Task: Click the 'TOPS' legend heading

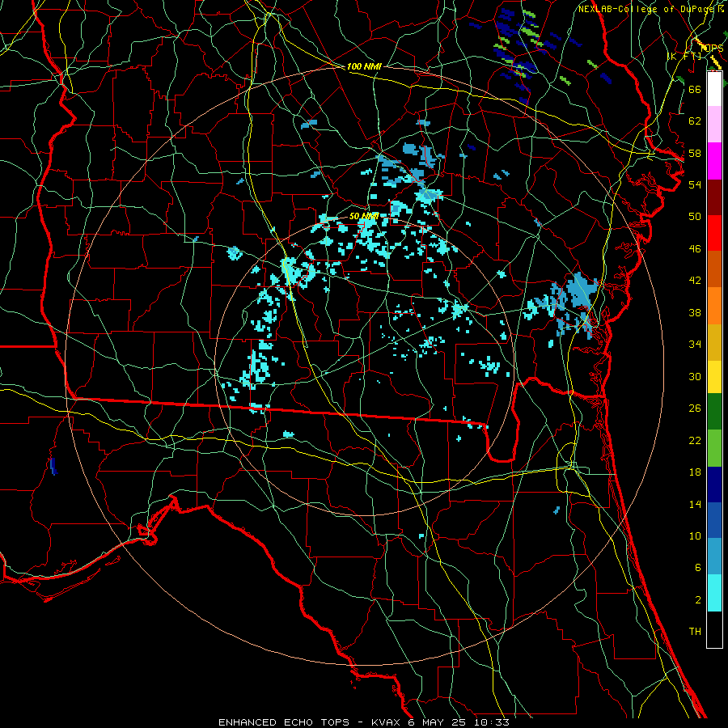Action: tap(712, 48)
